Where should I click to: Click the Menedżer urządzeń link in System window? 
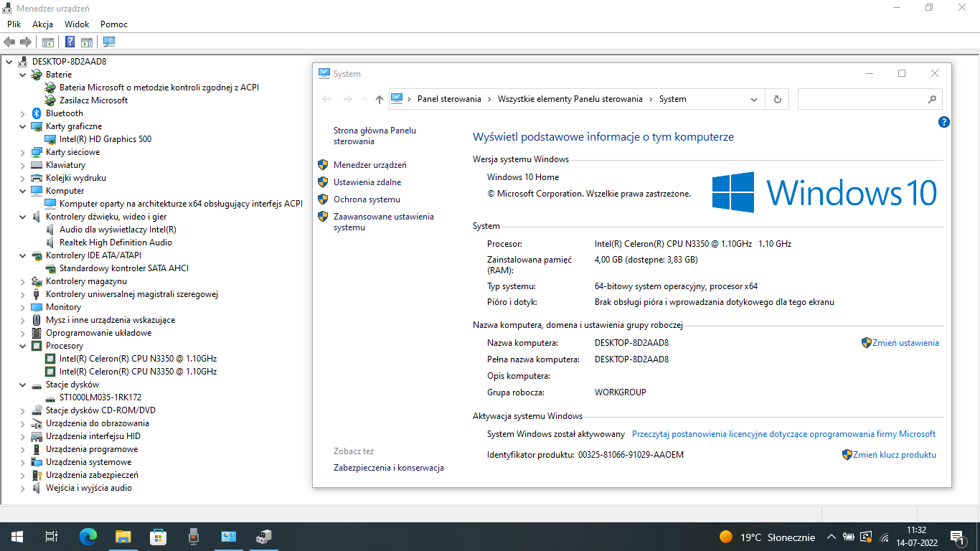(x=370, y=165)
